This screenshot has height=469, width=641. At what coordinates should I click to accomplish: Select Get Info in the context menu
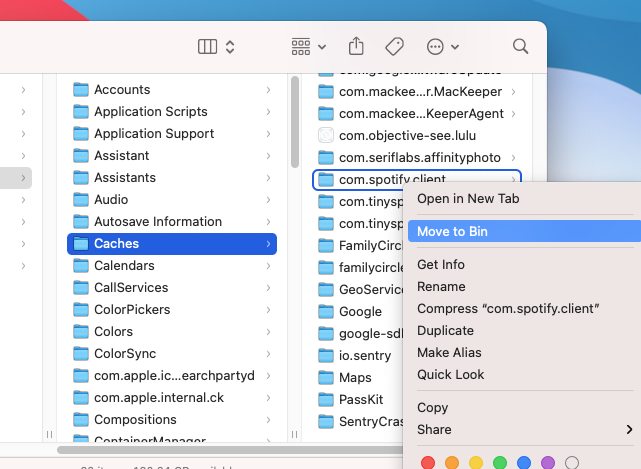click(x=441, y=265)
